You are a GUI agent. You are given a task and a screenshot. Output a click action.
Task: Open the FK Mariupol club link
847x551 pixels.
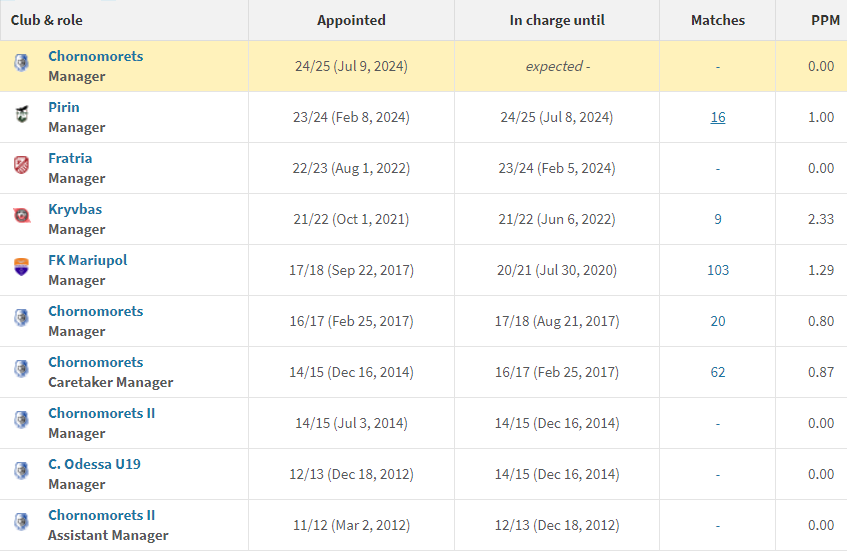88,260
